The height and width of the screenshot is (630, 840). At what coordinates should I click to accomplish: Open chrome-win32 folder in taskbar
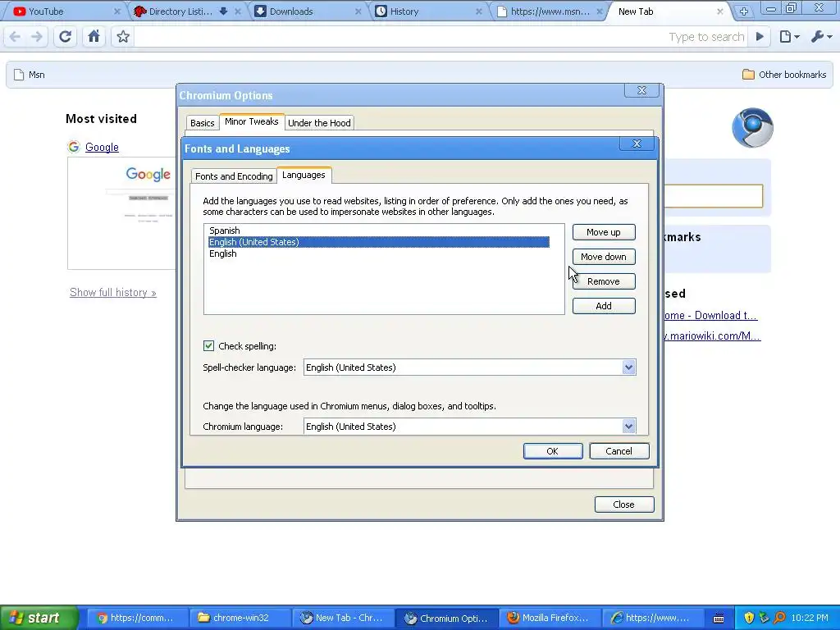241,618
